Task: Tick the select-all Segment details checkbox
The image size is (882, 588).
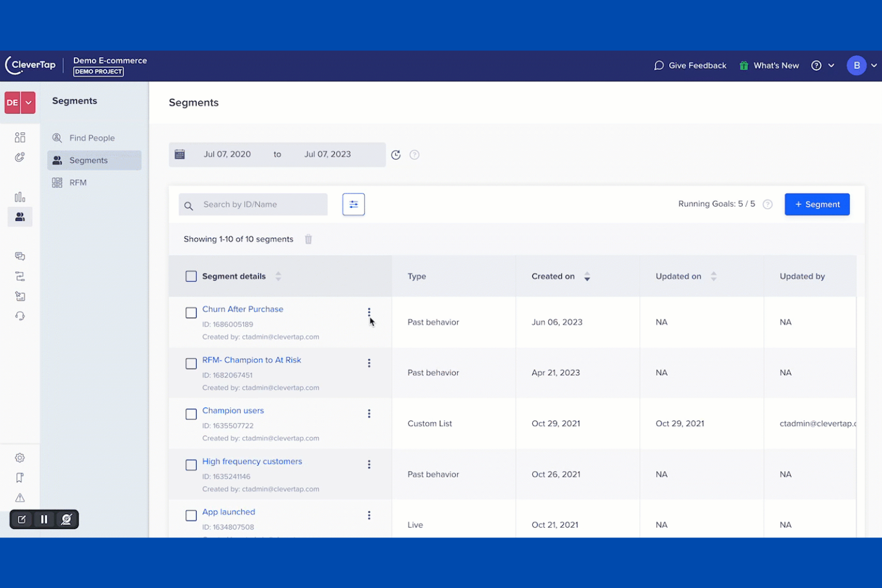Action: pos(191,276)
